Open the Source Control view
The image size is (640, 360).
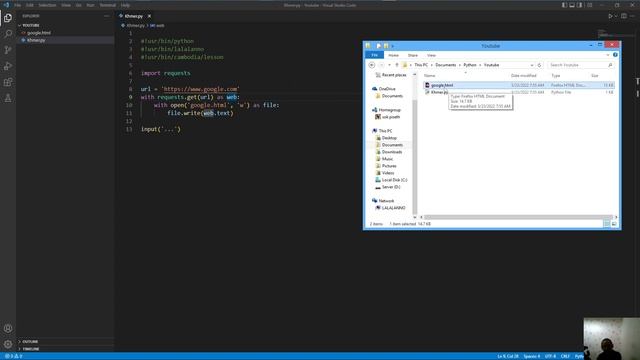[8, 50]
